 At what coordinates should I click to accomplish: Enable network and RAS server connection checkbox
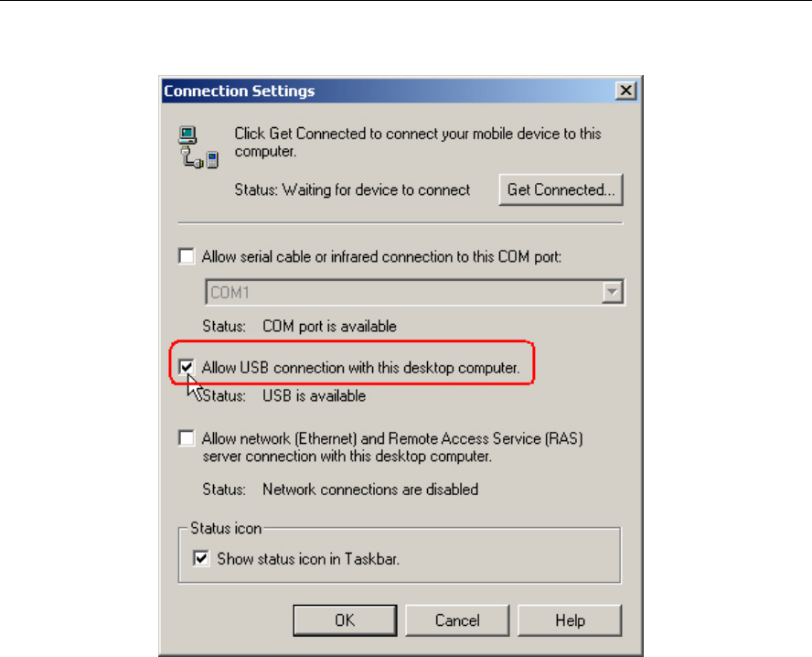(x=187, y=437)
